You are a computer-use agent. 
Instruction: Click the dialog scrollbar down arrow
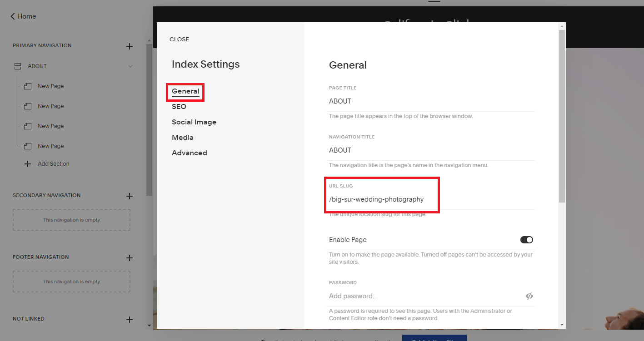pyautogui.click(x=562, y=325)
